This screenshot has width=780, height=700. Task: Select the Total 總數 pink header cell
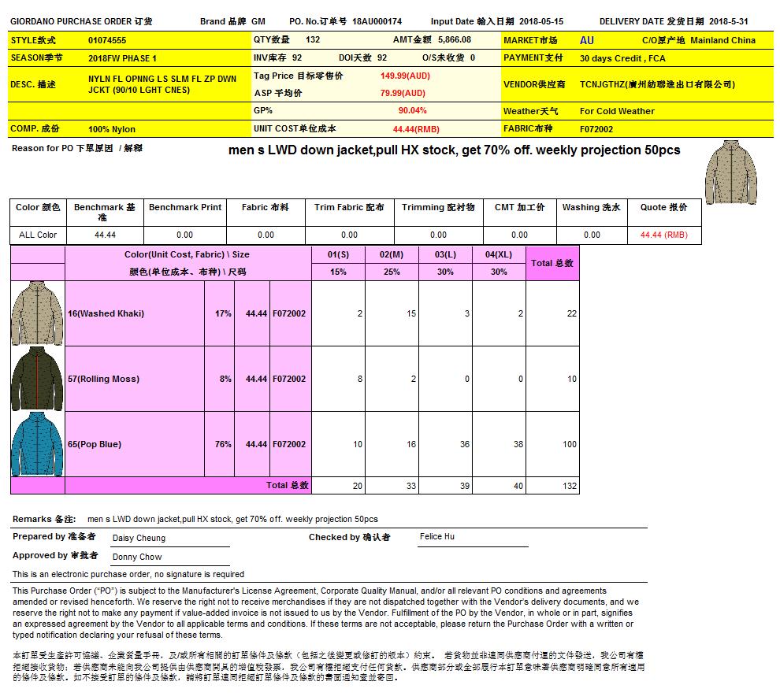552,263
